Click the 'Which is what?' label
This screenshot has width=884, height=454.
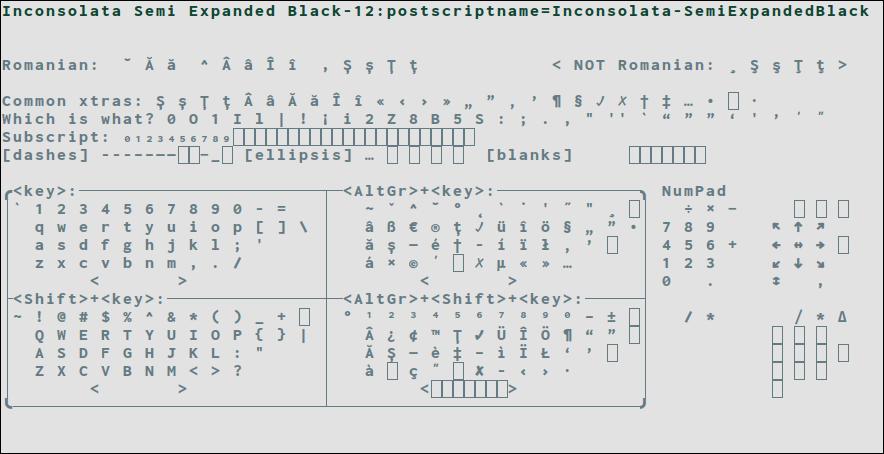(72, 119)
